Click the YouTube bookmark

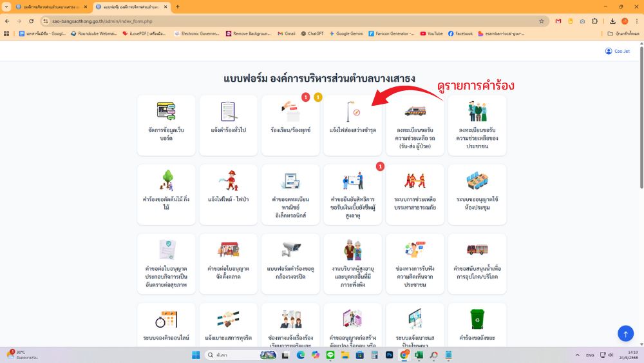tap(431, 34)
